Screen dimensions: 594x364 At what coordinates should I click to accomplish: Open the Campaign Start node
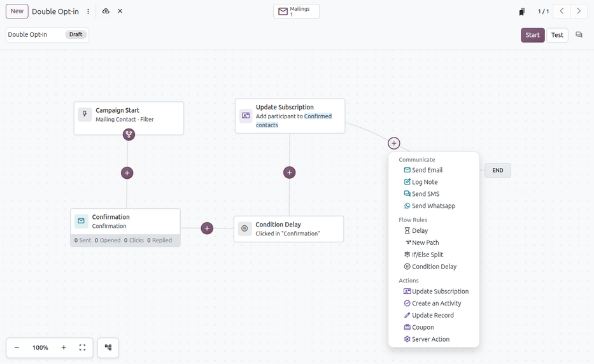click(129, 118)
